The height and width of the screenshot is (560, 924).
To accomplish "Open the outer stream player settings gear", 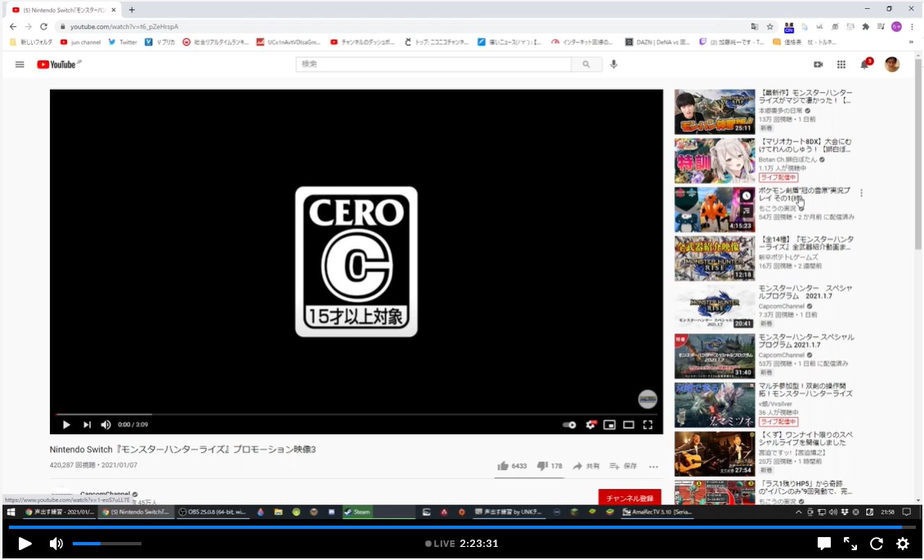I will [x=902, y=544].
